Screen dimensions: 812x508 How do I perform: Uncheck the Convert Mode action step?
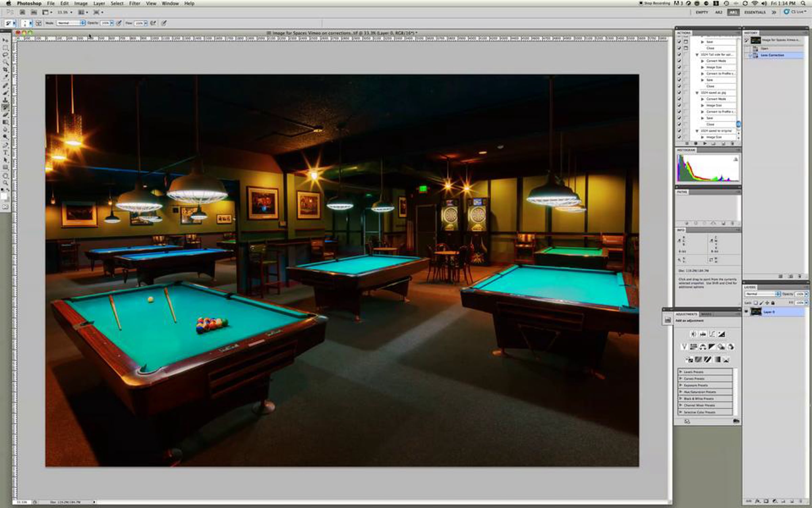point(679,61)
